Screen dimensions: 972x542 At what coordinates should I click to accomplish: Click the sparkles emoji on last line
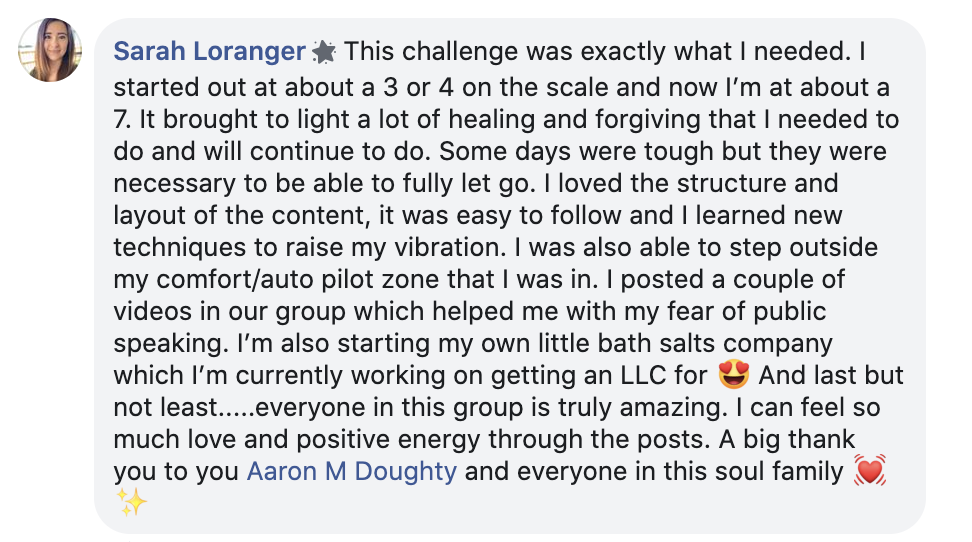click(x=131, y=502)
